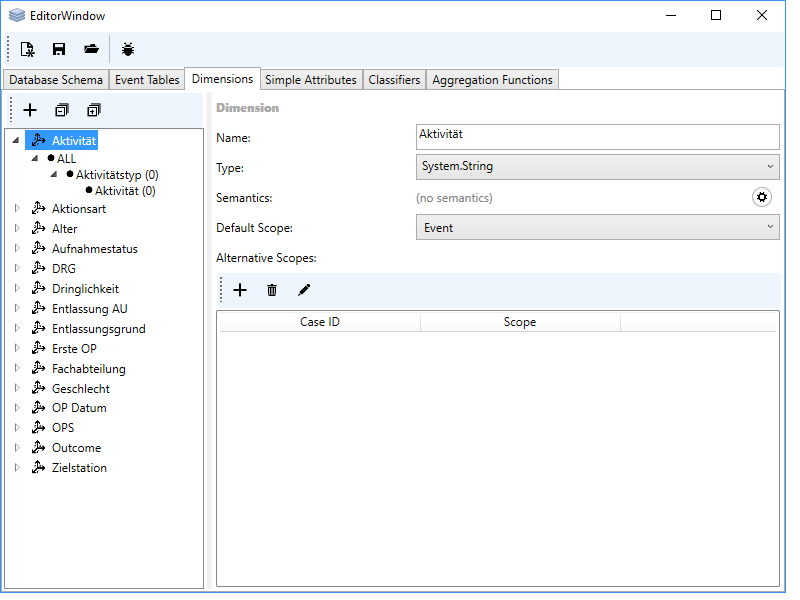Delete alternative scope with trash icon
The height and width of the screenshot is (600, 800).
[272, 290]
